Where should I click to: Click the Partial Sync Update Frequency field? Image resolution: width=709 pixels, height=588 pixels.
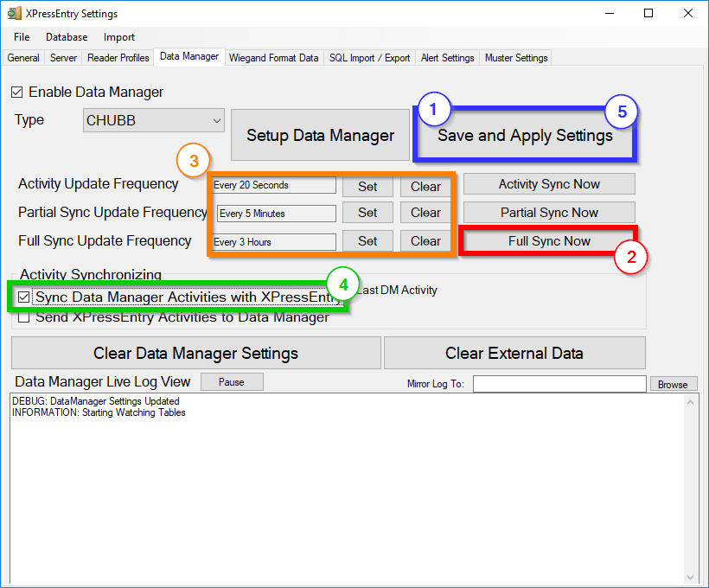(x=277, y=214)
